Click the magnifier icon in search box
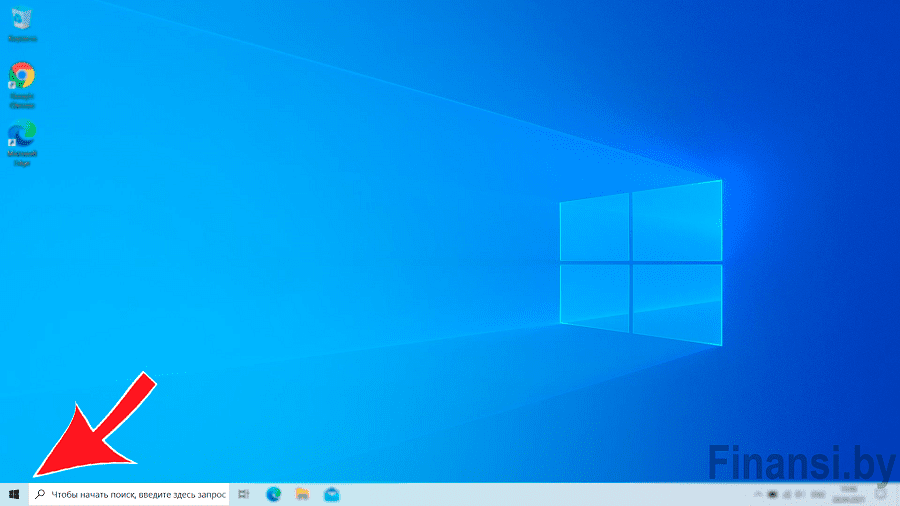Image resolution: width=900 pixels, height=506 pixels. click(40, 494)
